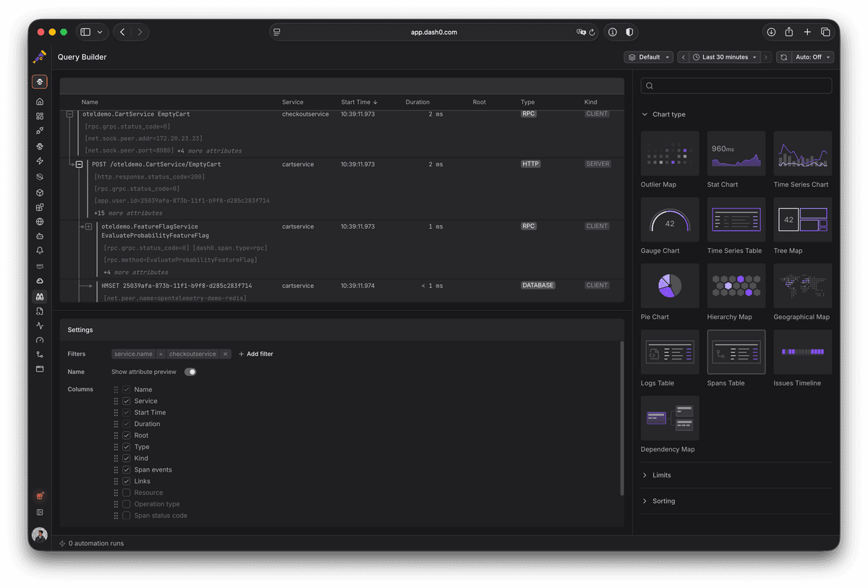
Task: Click the cloud icon in the sidebar
Action: click(x=40, y=281)
